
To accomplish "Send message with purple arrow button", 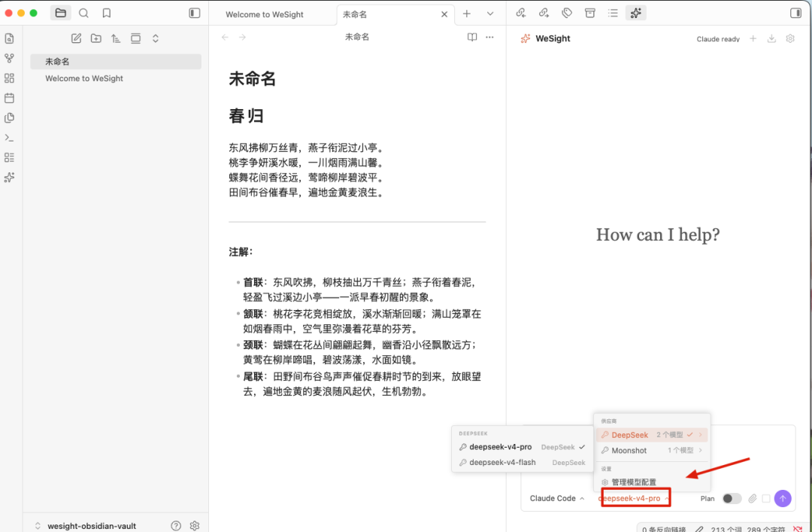I will [x=783, y=498].
